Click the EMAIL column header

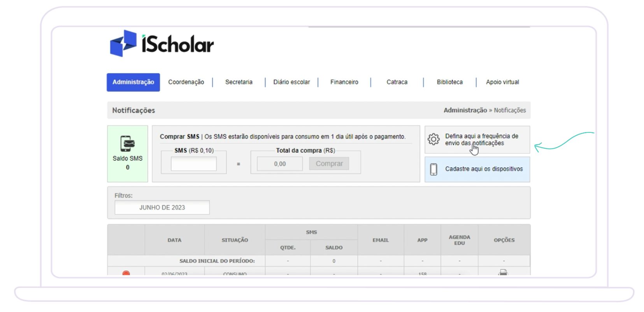click(381, 240)
